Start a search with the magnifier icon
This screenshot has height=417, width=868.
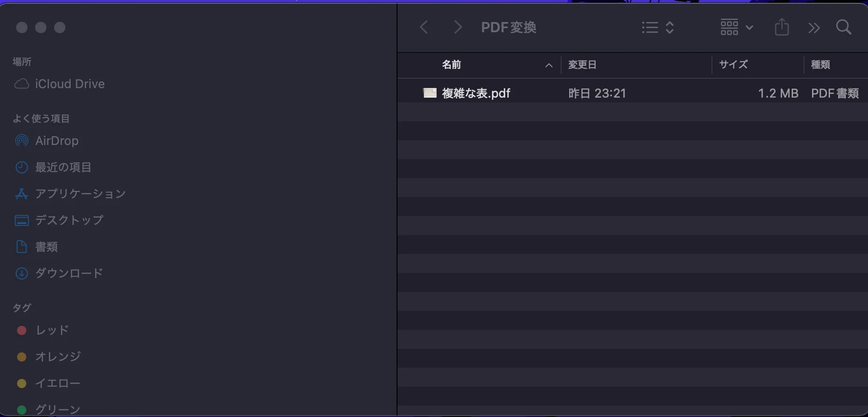point(844,27)
